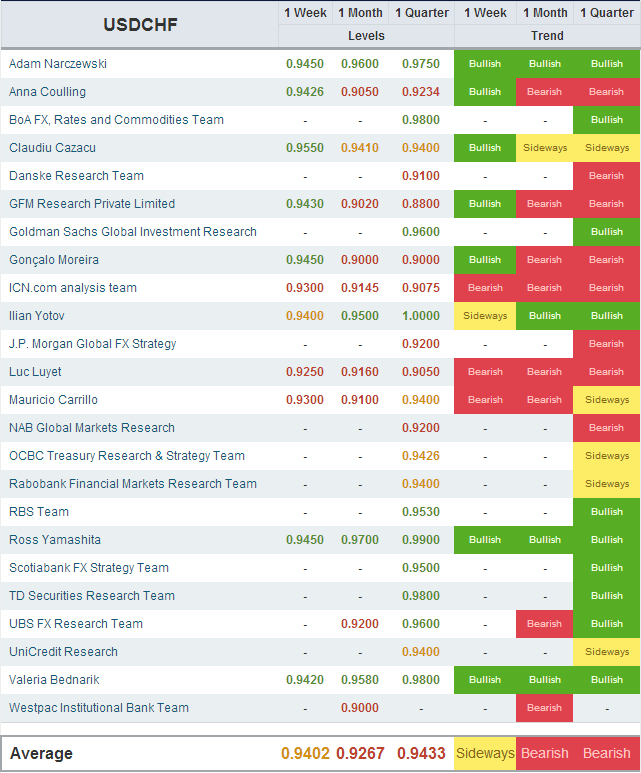Click the Average row label
Screen dimensions: 641x773
[41, 753]
